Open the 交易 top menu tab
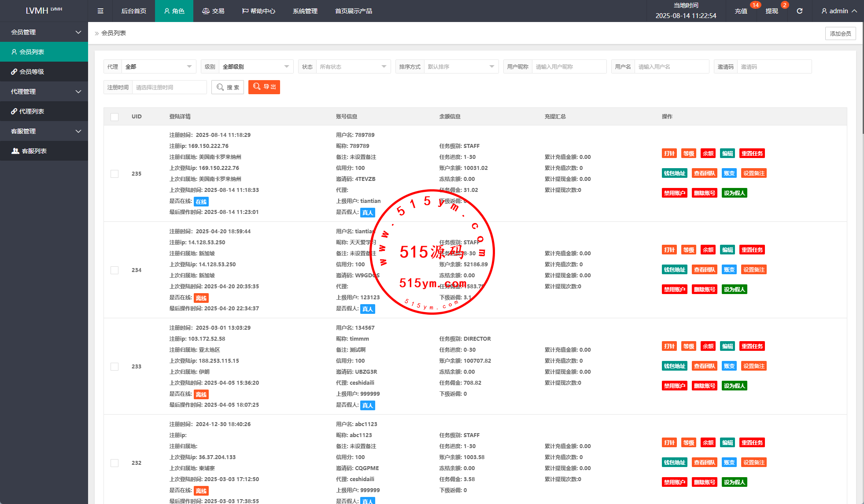This screenshot has width=864, height=504. 213,11
